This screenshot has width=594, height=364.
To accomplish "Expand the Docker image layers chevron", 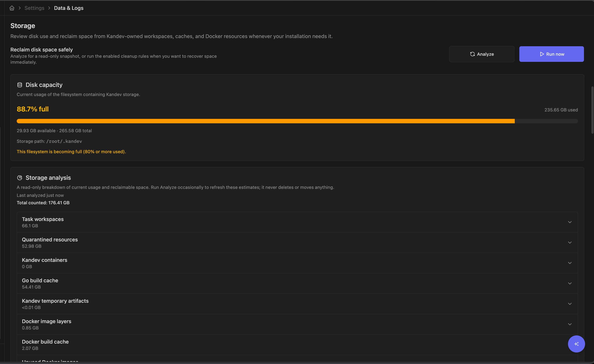I will [570, 324].
